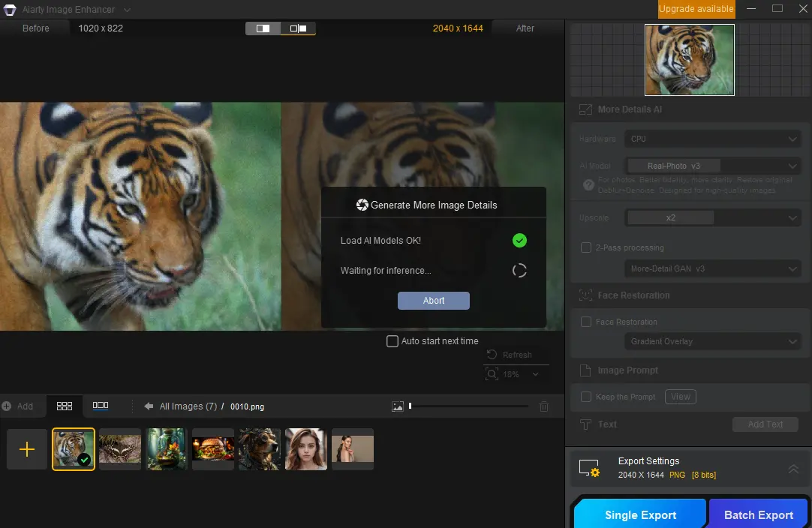Viewport: 812px width, 528px height.
Task: Select the burger image thumbnail
Action: (213, 448)
